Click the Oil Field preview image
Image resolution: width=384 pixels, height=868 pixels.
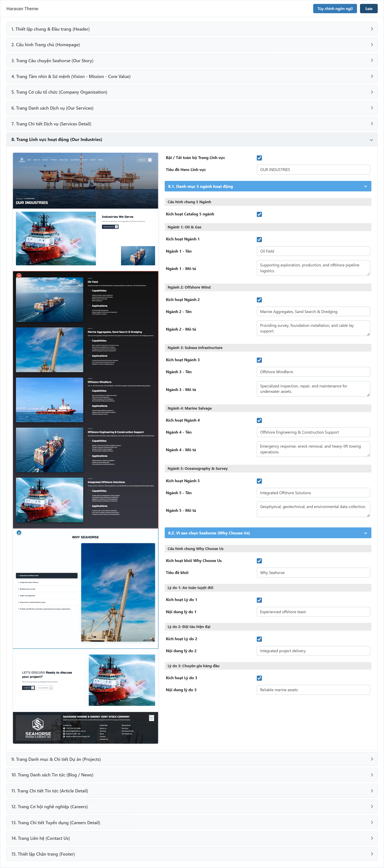pos(50,300)
